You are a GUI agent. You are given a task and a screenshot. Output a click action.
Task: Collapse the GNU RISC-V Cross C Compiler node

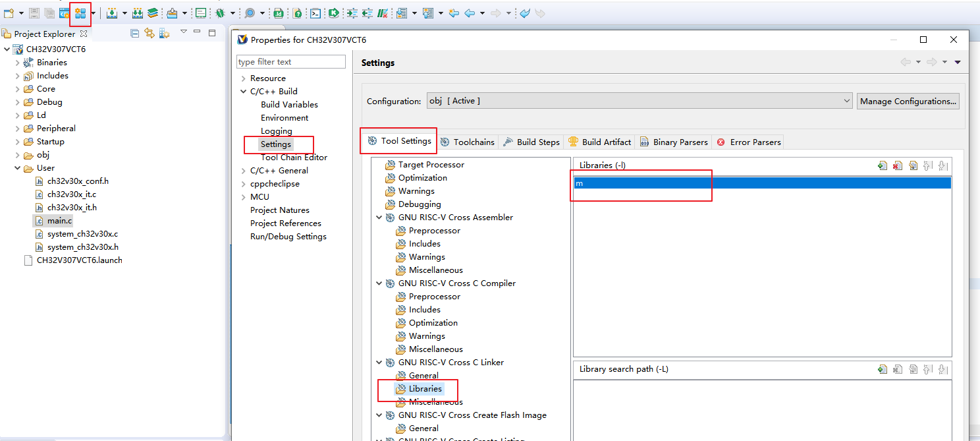click(379, 283)
